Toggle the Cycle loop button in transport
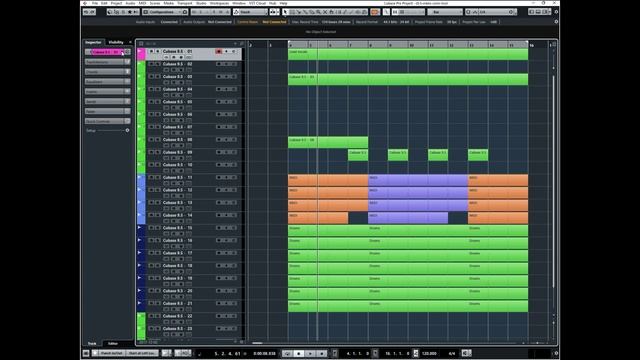The width and height of the screenshot is (640, 360). 287,353
